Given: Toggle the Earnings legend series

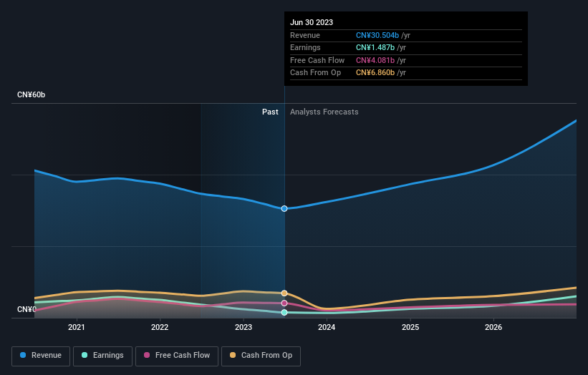Looking at the screenshot, I should tap(102, 356).
